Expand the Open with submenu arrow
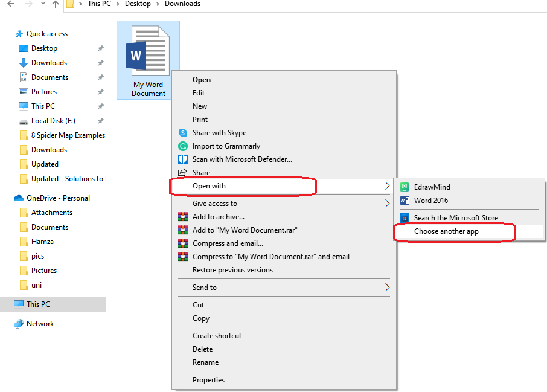The height and width of the screenshot is (392, 547). click(x=387, y=185)
